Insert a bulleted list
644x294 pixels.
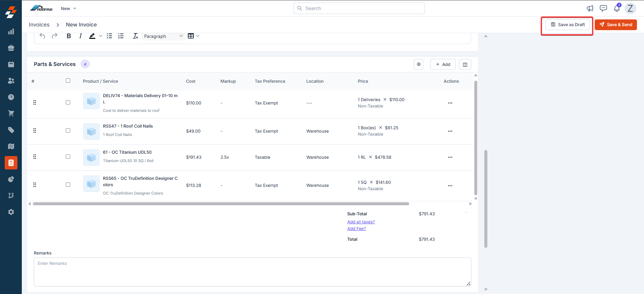109,36
